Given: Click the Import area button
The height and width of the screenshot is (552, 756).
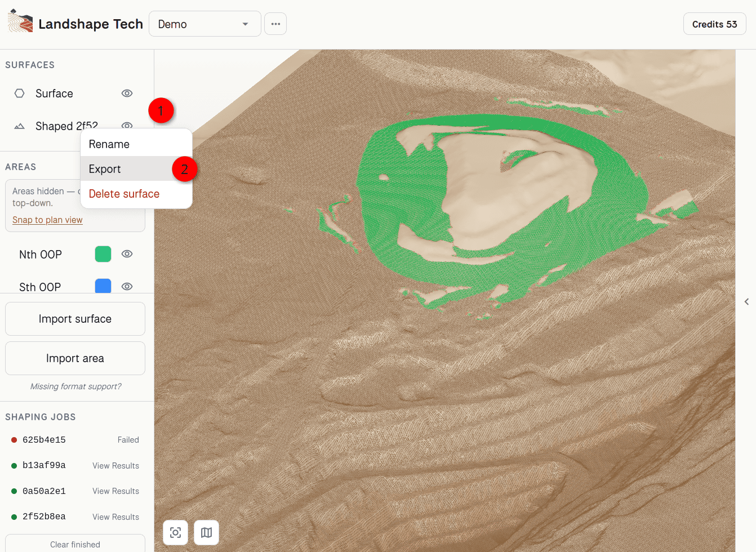Looking at the screenshot, I should pyautogui.click(x=75, y=358).
